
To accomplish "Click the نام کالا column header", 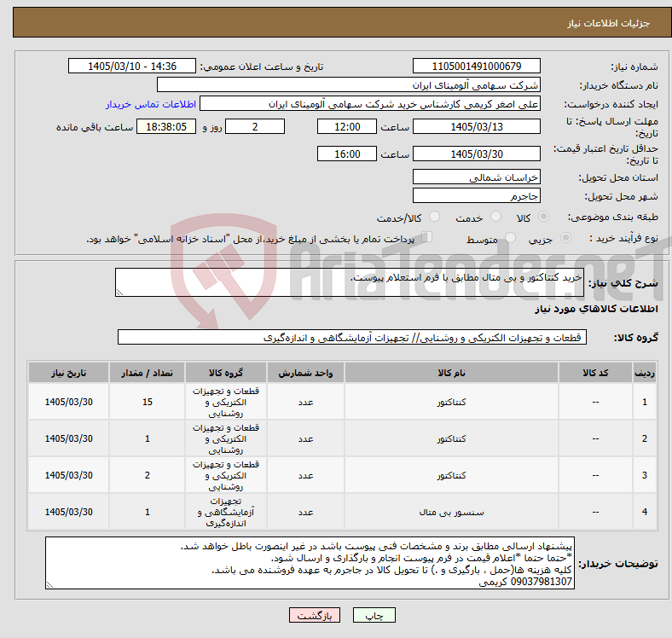I will tap(451, 373).
